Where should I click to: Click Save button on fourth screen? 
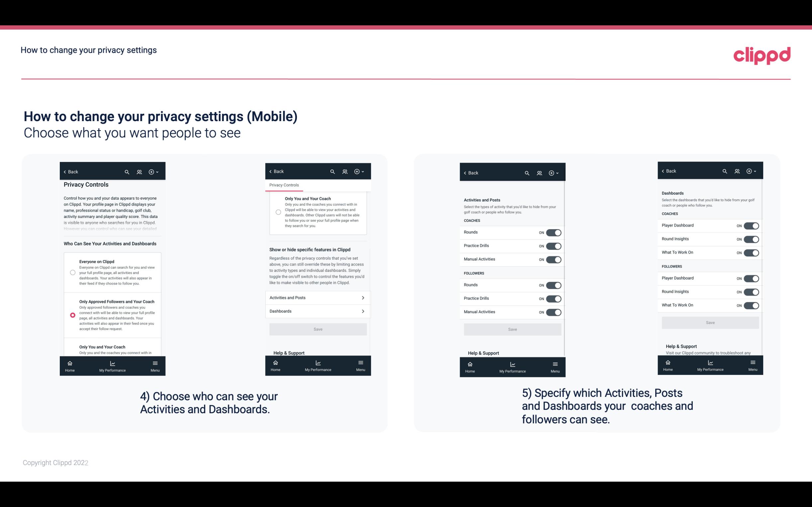tap(710, 322)
